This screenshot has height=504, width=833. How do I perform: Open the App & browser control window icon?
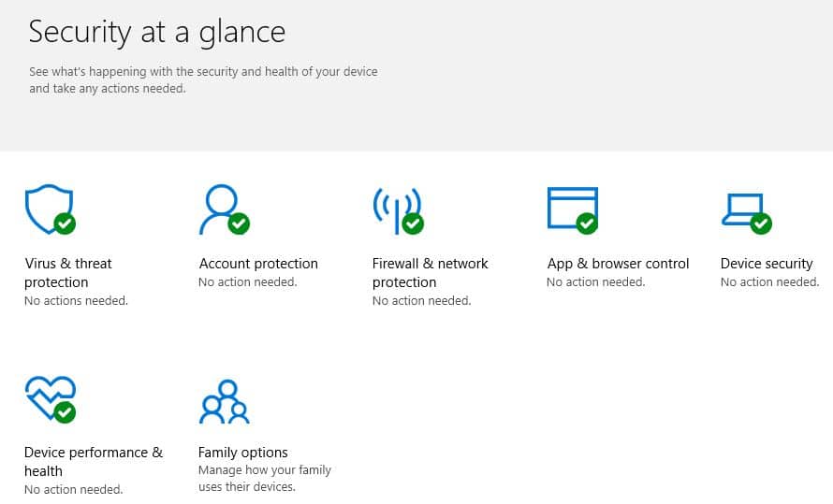[x=573, y=210]
